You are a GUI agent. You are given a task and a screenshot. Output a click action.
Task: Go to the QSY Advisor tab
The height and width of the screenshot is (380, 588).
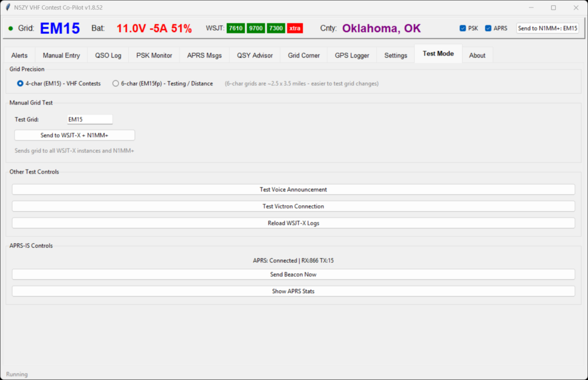[255, 55]
